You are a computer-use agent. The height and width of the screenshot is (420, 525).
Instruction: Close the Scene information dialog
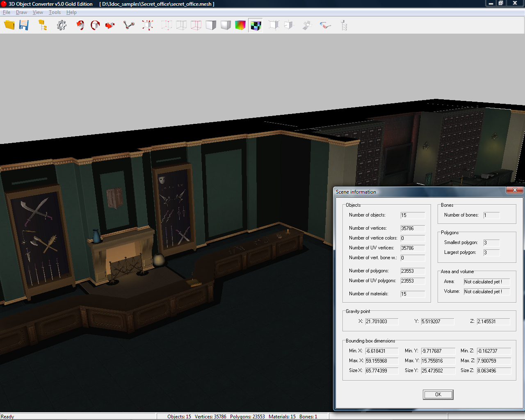point(514,190)
